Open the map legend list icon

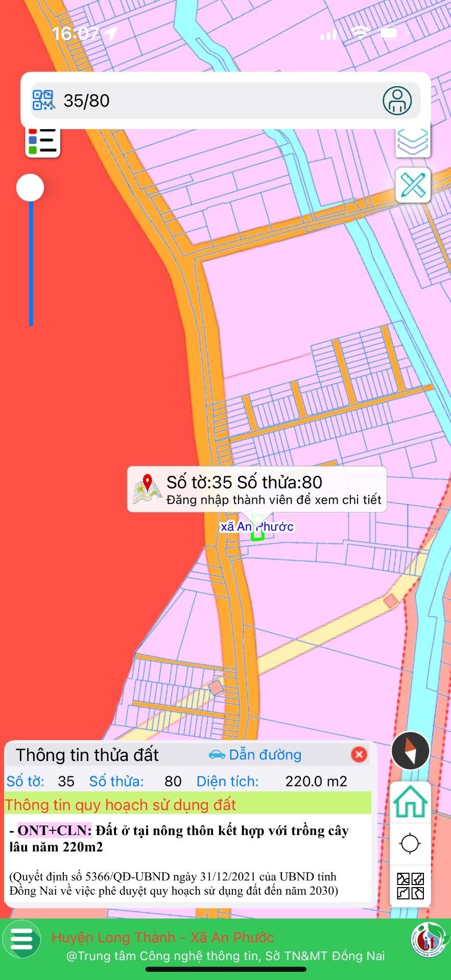(x=43, y=141)
